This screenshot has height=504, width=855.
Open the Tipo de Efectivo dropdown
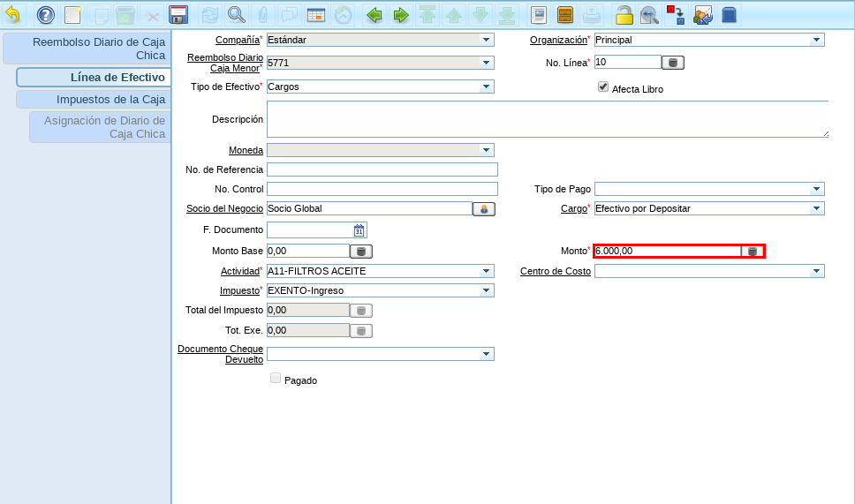[x=486, y=87]
